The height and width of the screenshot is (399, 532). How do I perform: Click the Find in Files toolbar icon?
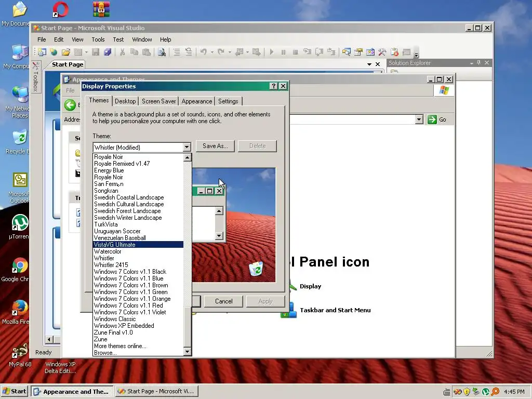click(162, 52)
